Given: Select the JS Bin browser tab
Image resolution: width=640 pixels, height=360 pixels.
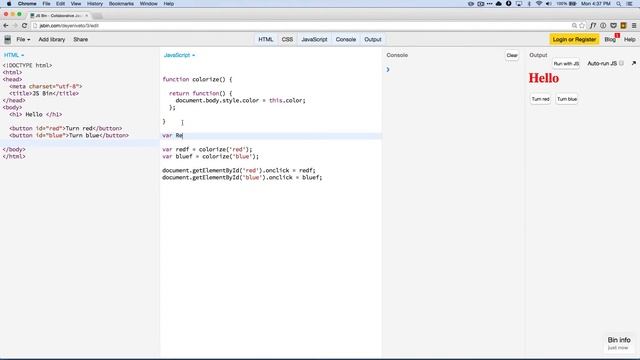Looking at the screenshot, I should (x=59, y=16).
